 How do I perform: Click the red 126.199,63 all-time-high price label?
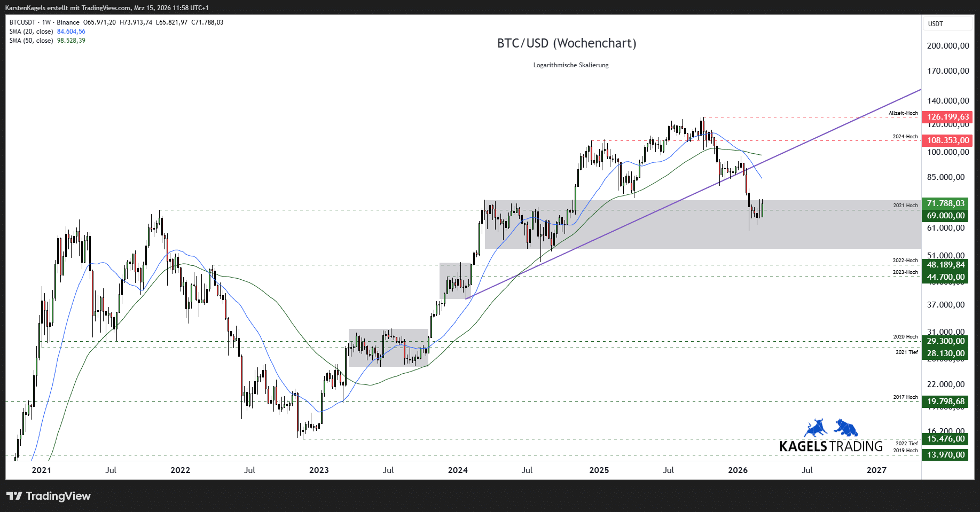947,117
